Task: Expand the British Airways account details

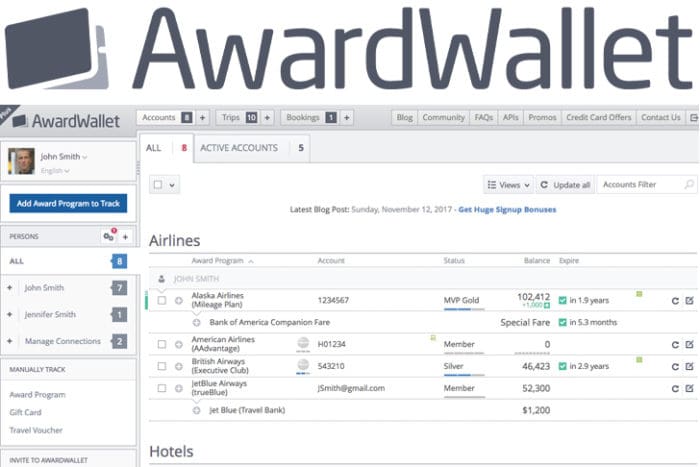Action: point(179,366)
